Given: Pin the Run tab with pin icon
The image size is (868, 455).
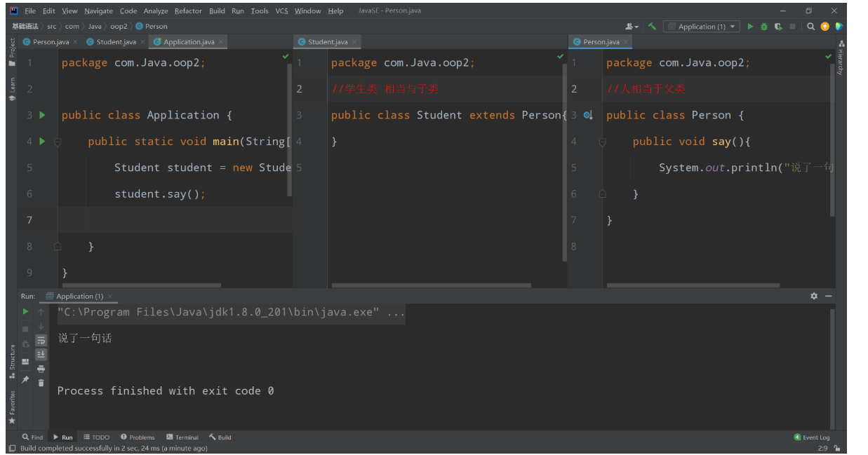Looking at the screenshot, I should 25,379.
